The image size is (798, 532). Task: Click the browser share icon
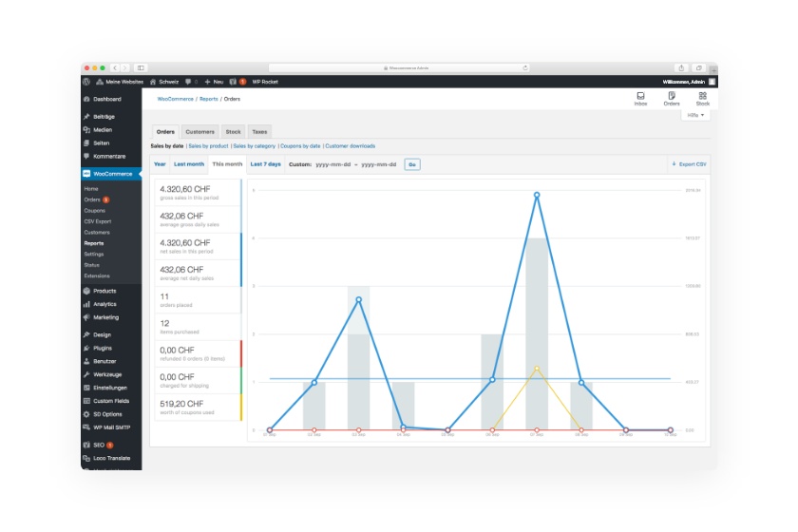pyautogui.click(x=681, y=67)
